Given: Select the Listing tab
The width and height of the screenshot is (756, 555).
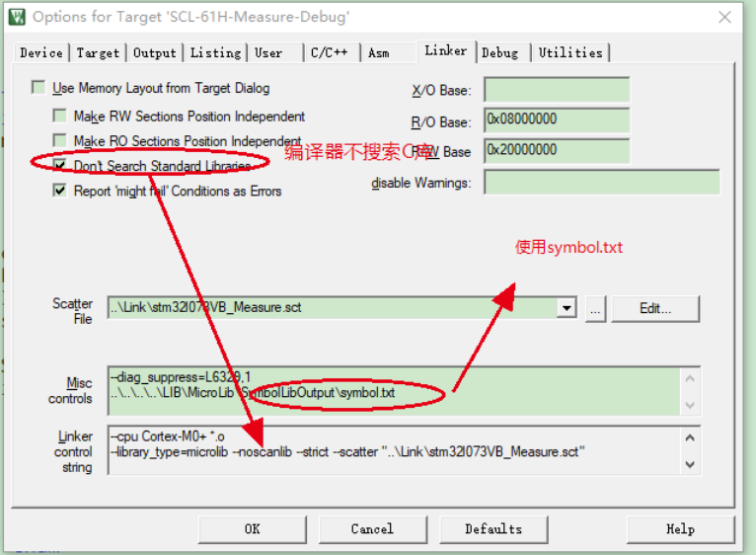Looking at the screenshot, I should pyautogui.click(x=215, y=52).
